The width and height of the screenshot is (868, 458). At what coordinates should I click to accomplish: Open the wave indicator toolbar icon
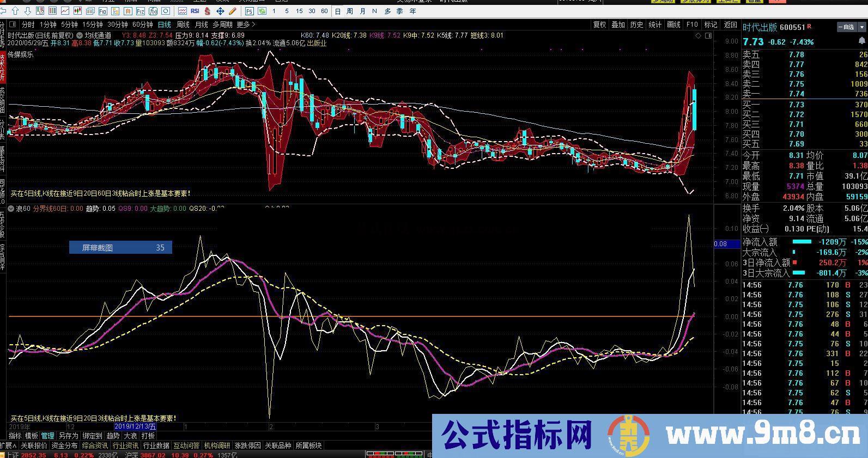(182, 11)
